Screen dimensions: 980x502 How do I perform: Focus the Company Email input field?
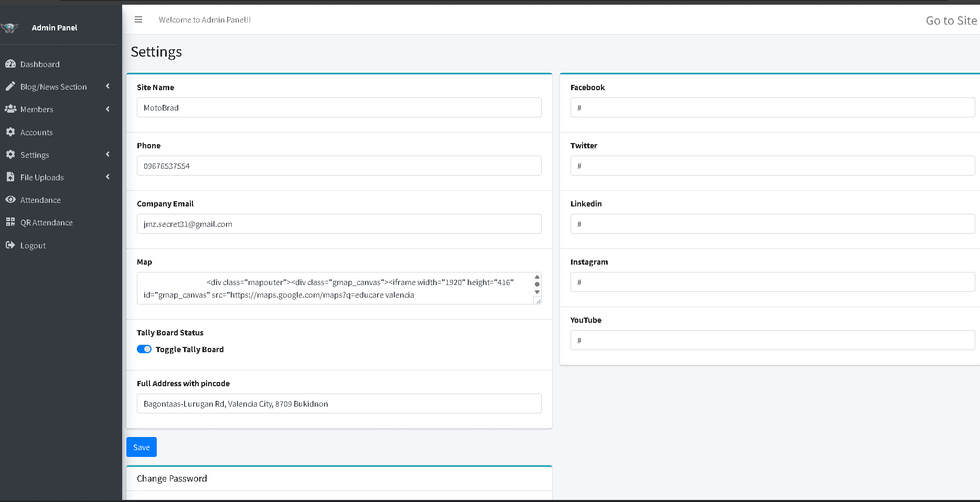coord(339,224)
